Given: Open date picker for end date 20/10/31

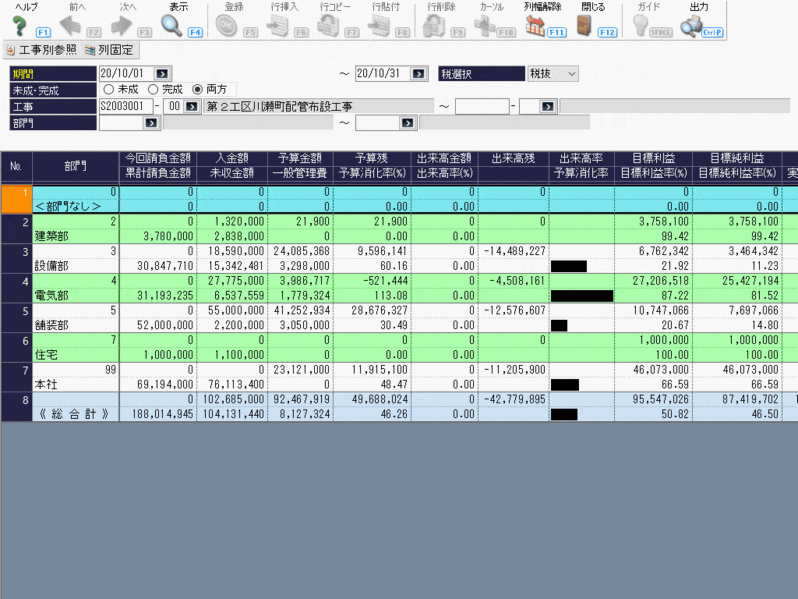Looking at the screenshot, I should click(x=418, y=74).
